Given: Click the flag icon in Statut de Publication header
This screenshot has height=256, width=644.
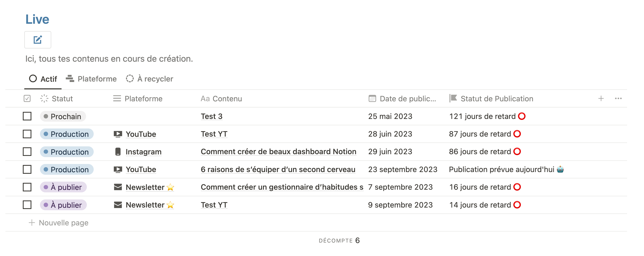Looking at the screenshot, I should (x=453, y=98).
